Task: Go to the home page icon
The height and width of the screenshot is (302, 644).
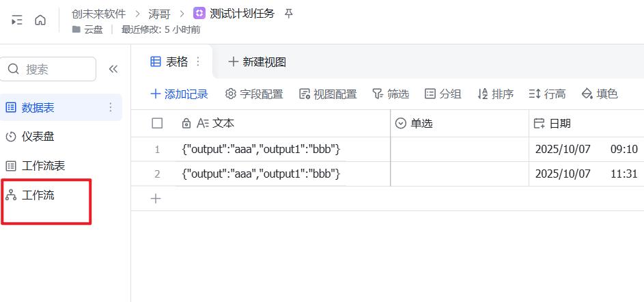Action: [x=40, y=20]
